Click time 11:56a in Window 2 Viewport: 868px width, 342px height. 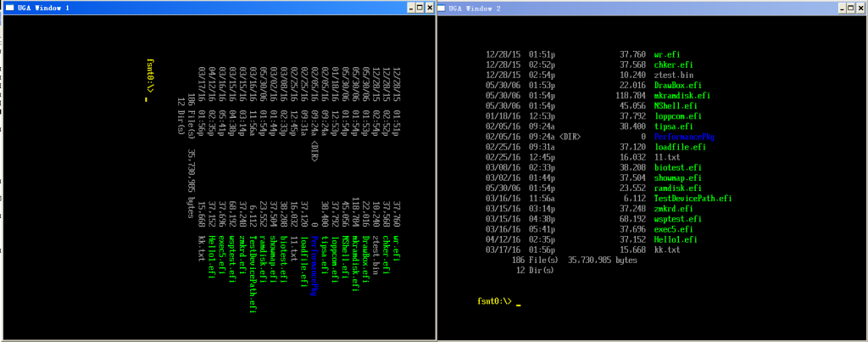542,199
